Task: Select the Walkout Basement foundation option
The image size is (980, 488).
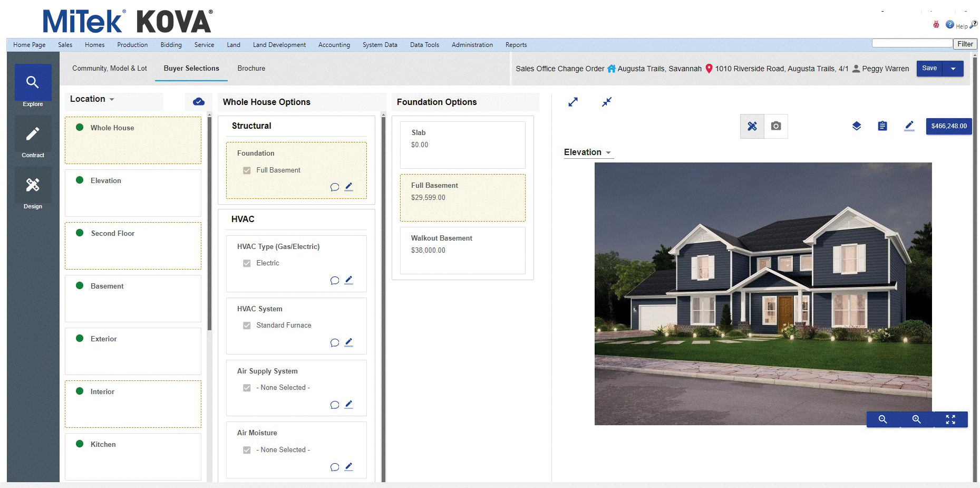Action: 462,250
